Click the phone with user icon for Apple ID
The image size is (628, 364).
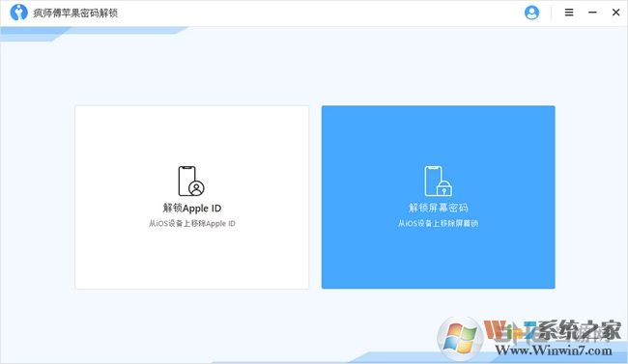pyautogui.click(x=191, y=181)
